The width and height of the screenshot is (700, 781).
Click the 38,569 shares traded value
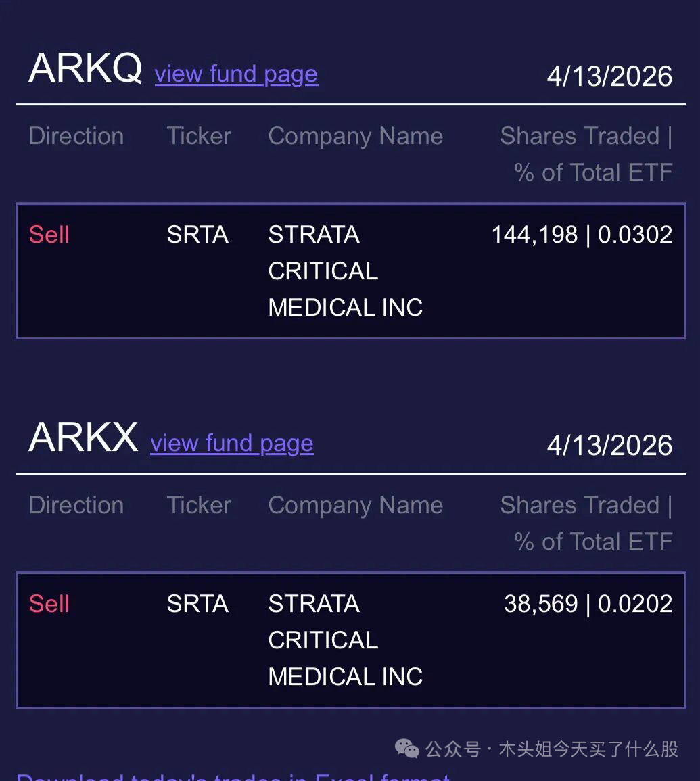coord(541,604)
